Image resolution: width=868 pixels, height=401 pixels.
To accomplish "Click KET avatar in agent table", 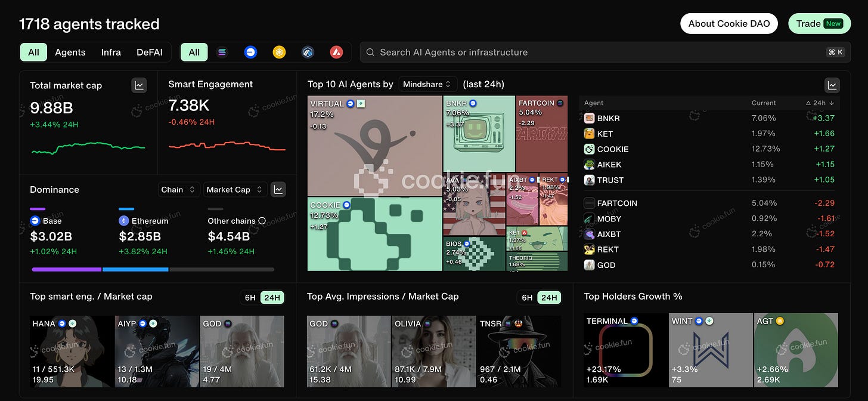I will pos(589,134).
